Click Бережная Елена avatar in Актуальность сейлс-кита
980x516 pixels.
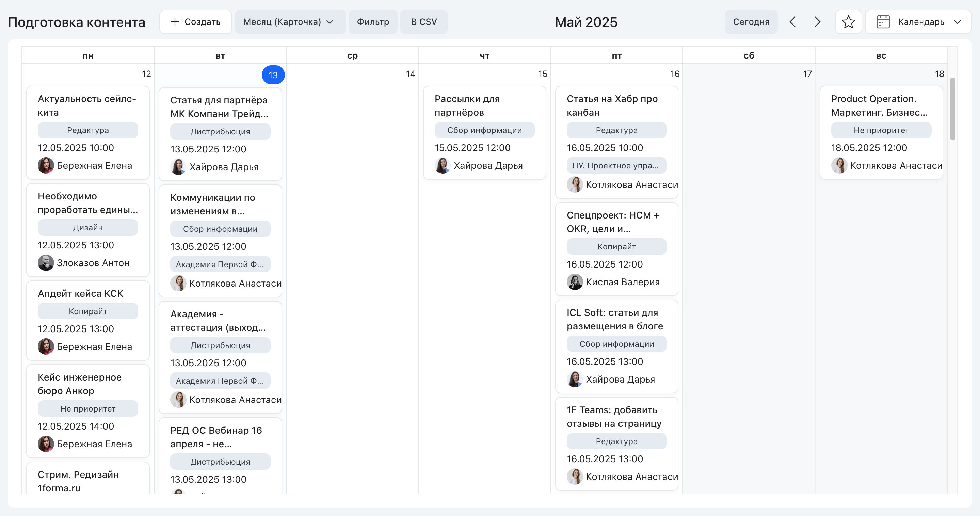click(x=46, y=165)
